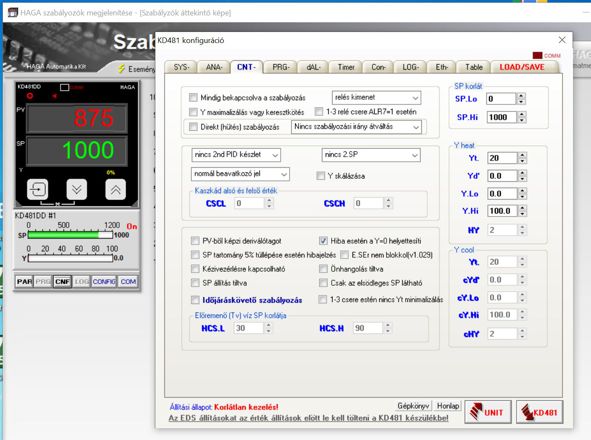This screenshot has width=591, height=440.
Task: Click the PAR button under faceplate
Action: tap(24, 282)
